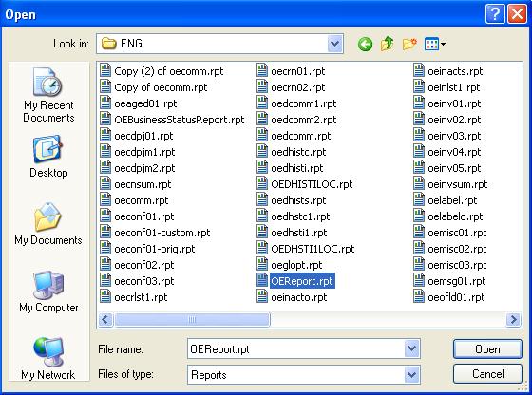Click the context help question mark button

(495, 14)
